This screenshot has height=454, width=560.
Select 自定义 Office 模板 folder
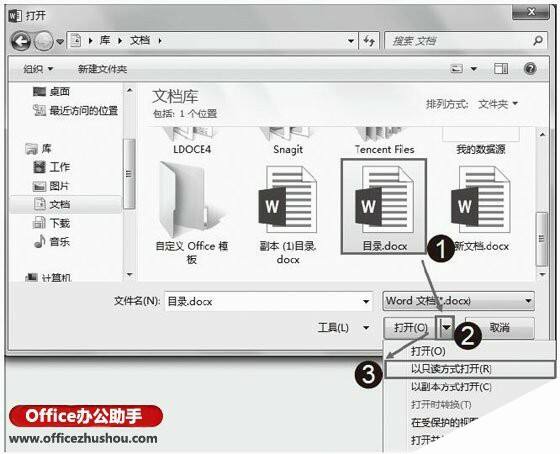pos(192,213)
